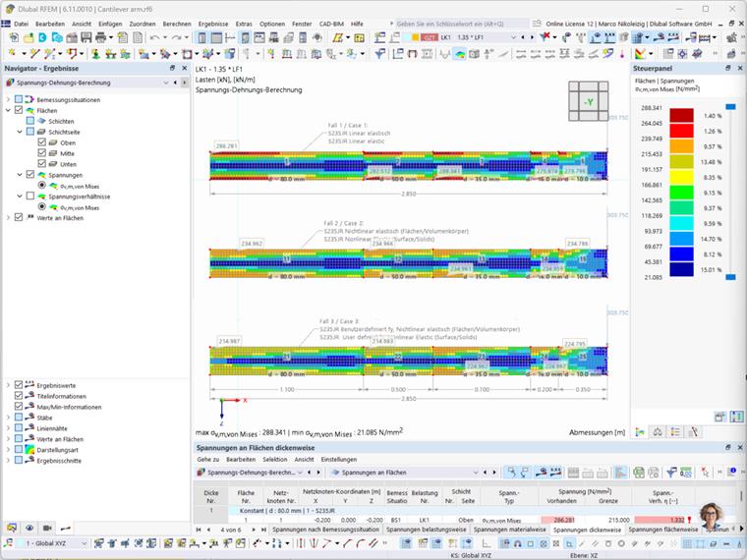Screen dimensions: 747x560
Task: Click the yellow 191.157 color swatch in legend
Action: (x=681, y=177)
